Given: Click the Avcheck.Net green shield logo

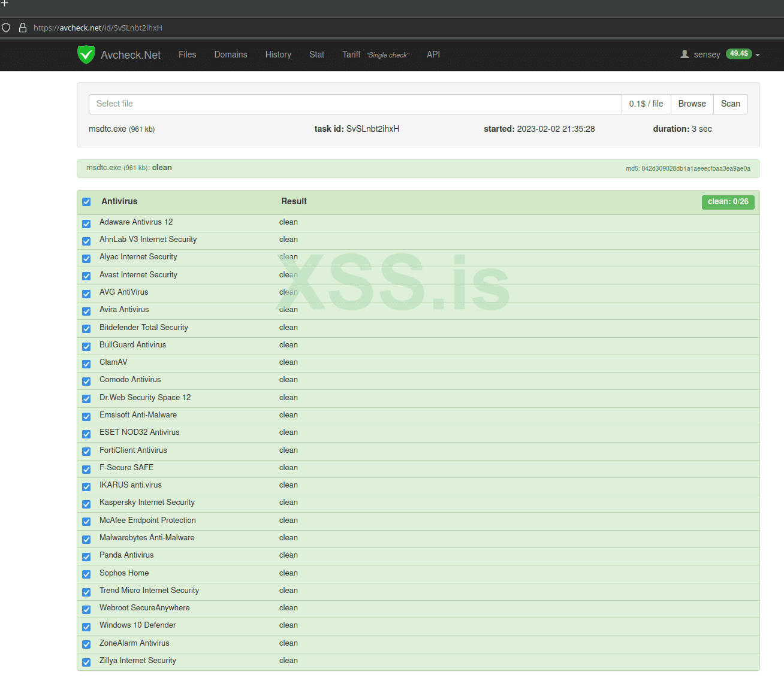Looking at the screenshot, I should tap(86, 55).
